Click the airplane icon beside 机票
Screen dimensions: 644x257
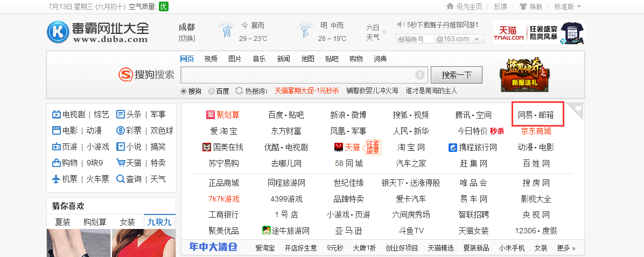point(56,179)
